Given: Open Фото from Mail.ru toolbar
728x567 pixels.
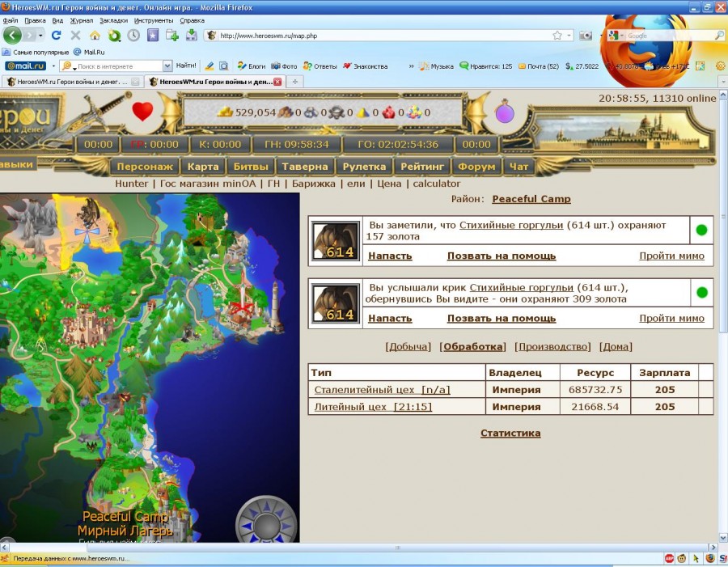Looking at the screenshot, I should [284, 66].
